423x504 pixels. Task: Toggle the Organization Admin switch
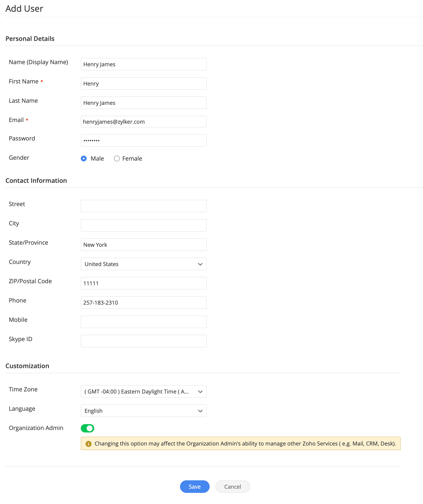pyautogui.click(x=87, y=428)
